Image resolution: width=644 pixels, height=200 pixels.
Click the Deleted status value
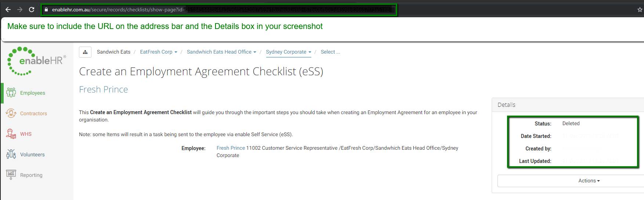tap(571, 123)
